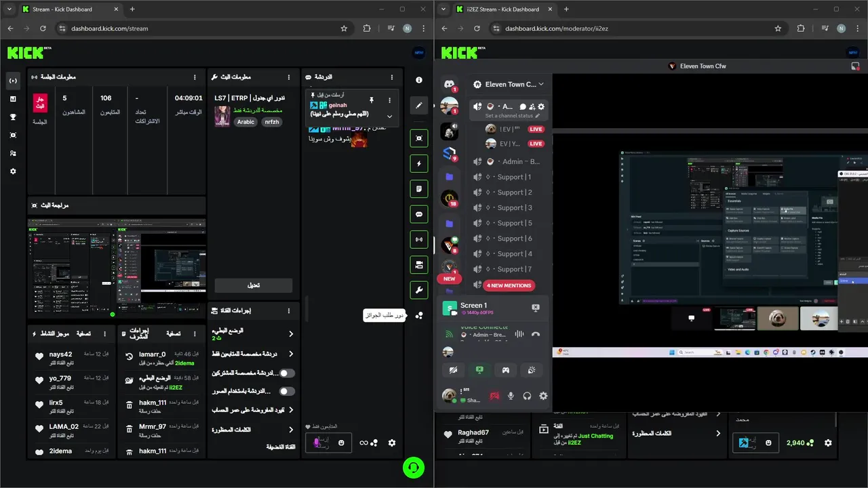Toggle noise suppression waveform icon in Discord
This screenshot has height=488, width=868.
[519, 334]
